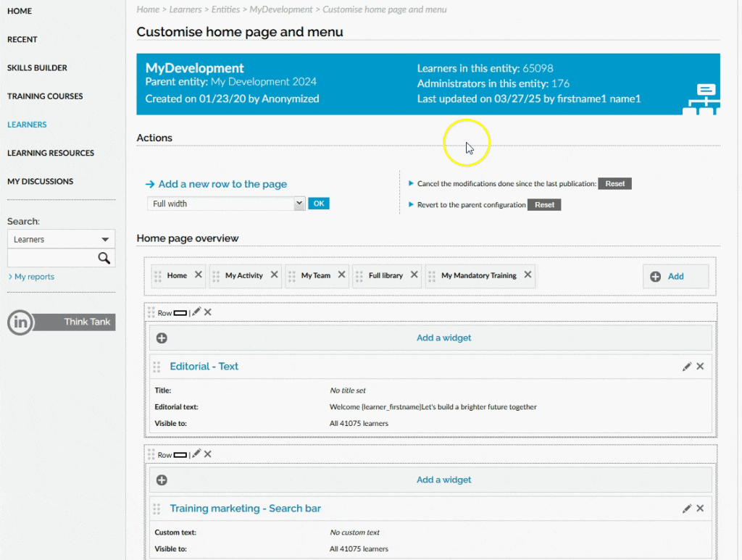
Task: Open the Learners search type dropdown
Action: 61,239
